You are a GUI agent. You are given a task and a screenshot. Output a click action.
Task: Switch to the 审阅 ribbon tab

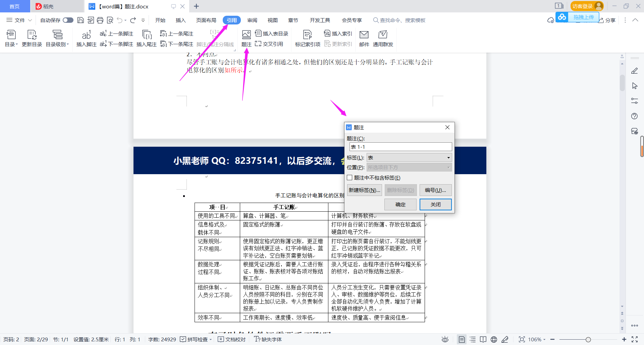(252, 20)
